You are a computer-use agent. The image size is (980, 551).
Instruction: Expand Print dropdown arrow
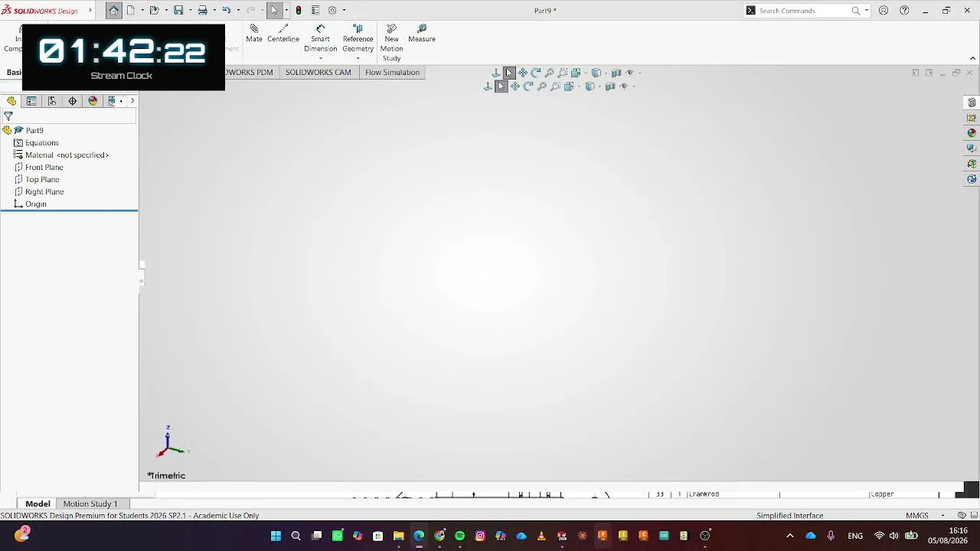point(214,11)
